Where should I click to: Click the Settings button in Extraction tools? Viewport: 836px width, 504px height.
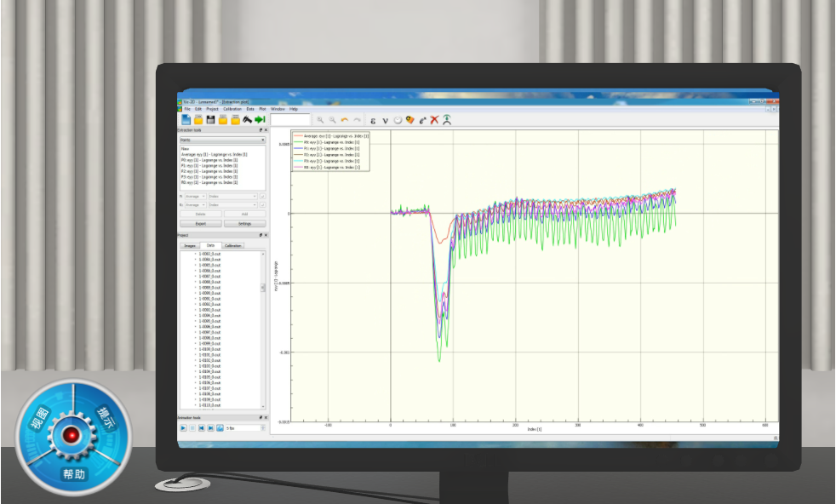[244, 223]
